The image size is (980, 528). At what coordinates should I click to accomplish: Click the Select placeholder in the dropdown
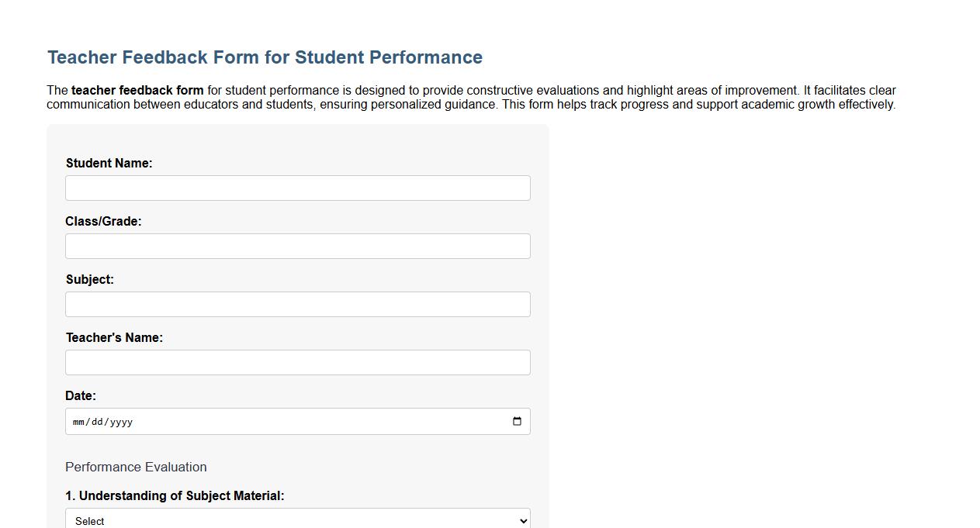point(88,520)
